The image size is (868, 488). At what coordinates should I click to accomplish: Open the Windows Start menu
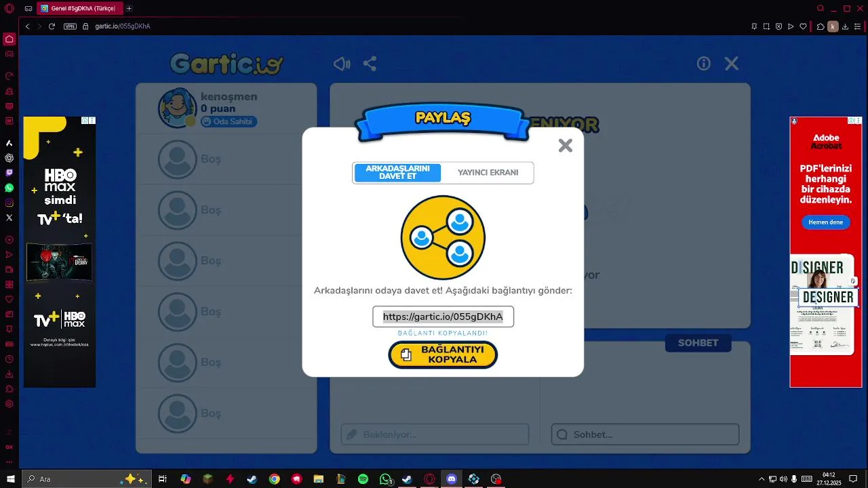[11, 479]
